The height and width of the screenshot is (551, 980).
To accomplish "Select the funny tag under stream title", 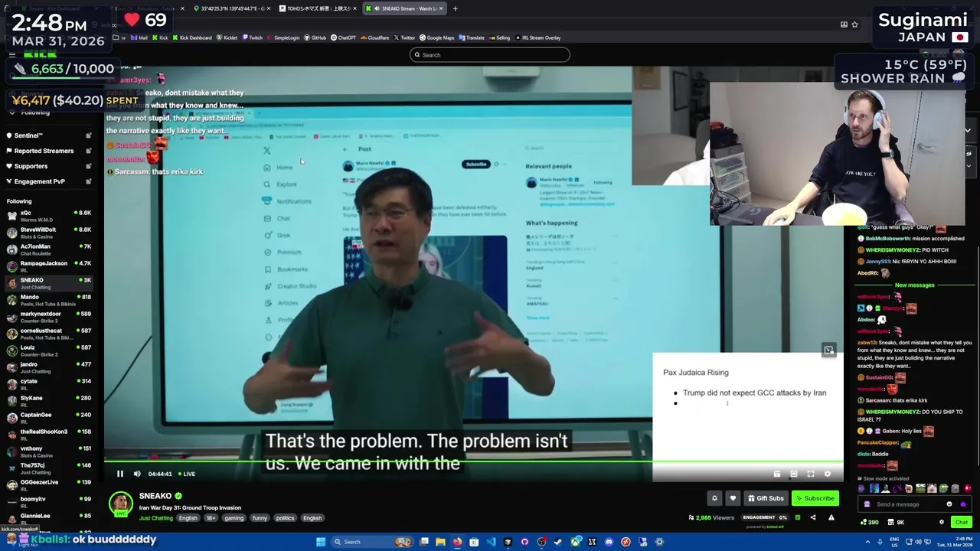I will click(260, 518).
